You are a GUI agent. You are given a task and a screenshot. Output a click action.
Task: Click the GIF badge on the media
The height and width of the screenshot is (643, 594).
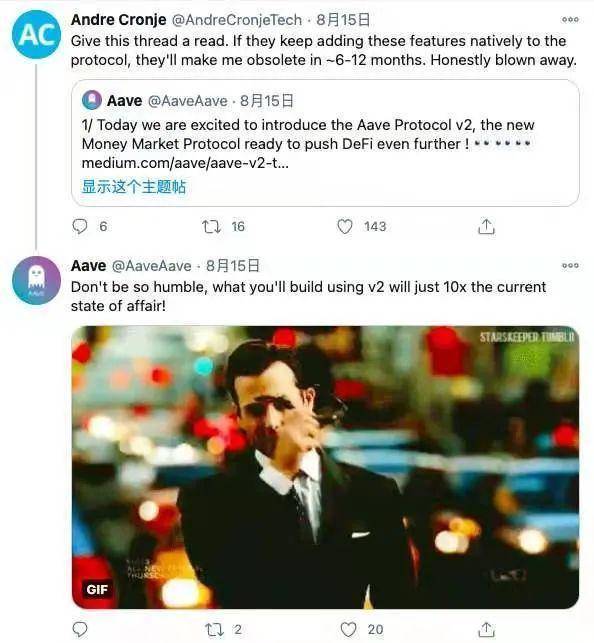(x=97, y=589)
